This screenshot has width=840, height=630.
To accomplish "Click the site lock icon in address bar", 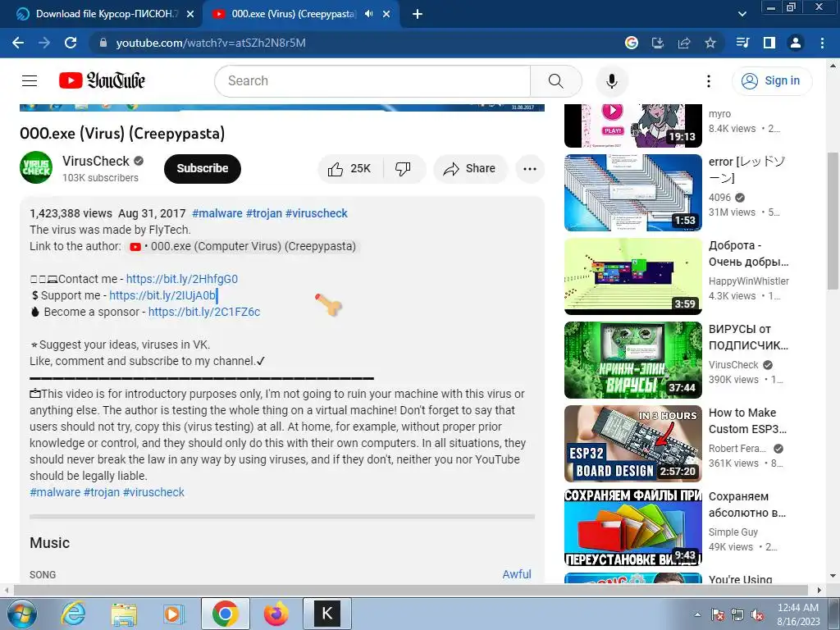I will (x=103, y=43).
